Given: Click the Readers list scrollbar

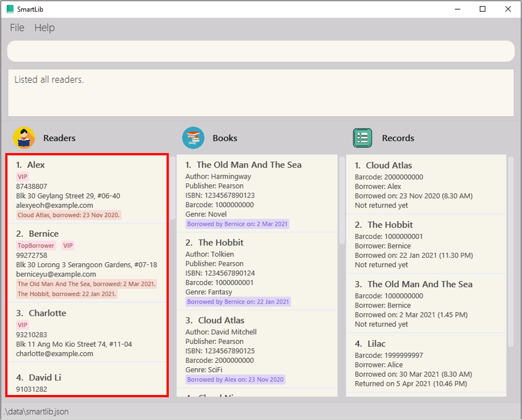Looking at the screenshot, I should click(x=173, y=188).
